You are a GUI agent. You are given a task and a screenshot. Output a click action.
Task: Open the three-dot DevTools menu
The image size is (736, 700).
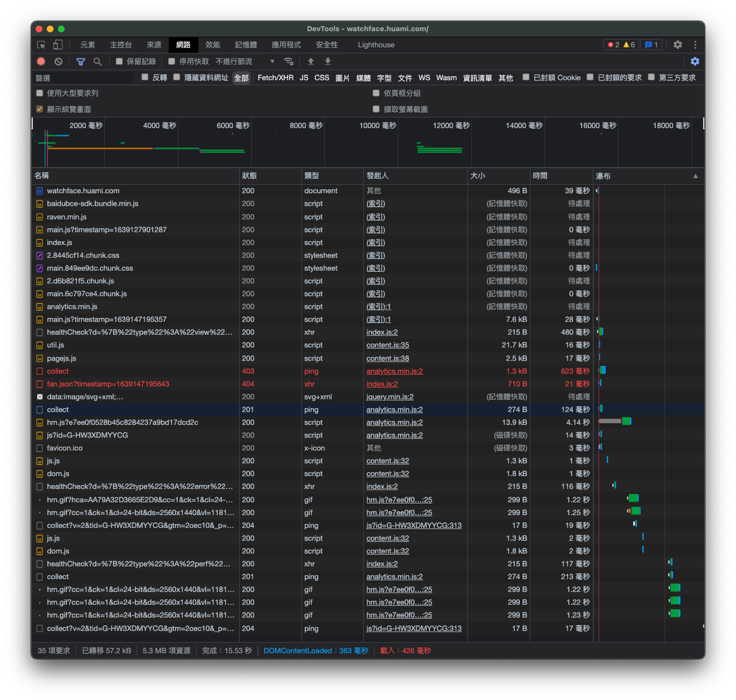pos(695,45)
